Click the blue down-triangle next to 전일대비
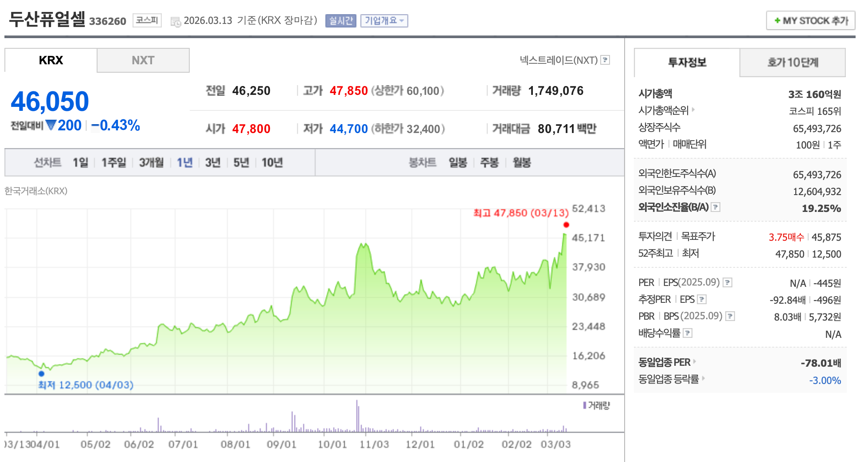Viewport: 868px width, 462px height. click(x=51, y=125)
